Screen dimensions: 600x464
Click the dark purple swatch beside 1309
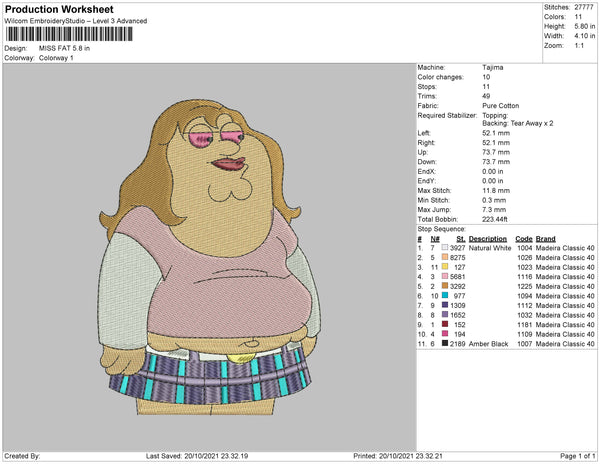pyautogui.click(x=445, y=305)
